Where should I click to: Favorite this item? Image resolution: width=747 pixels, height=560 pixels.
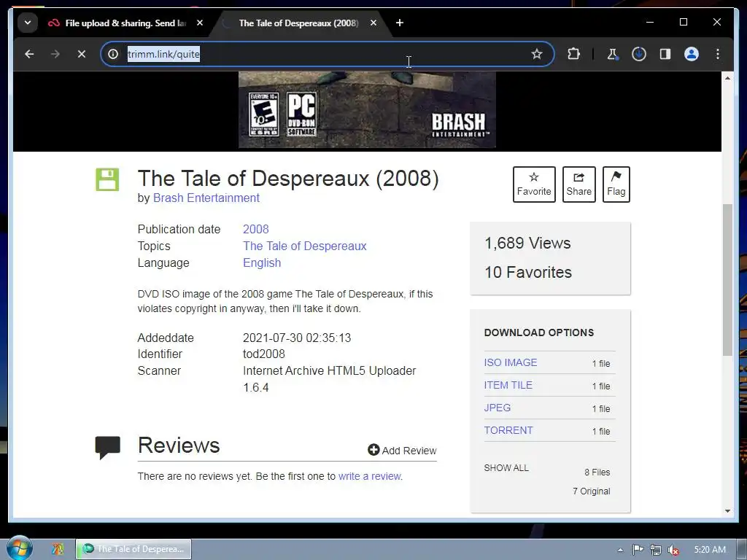pos(534,184)
